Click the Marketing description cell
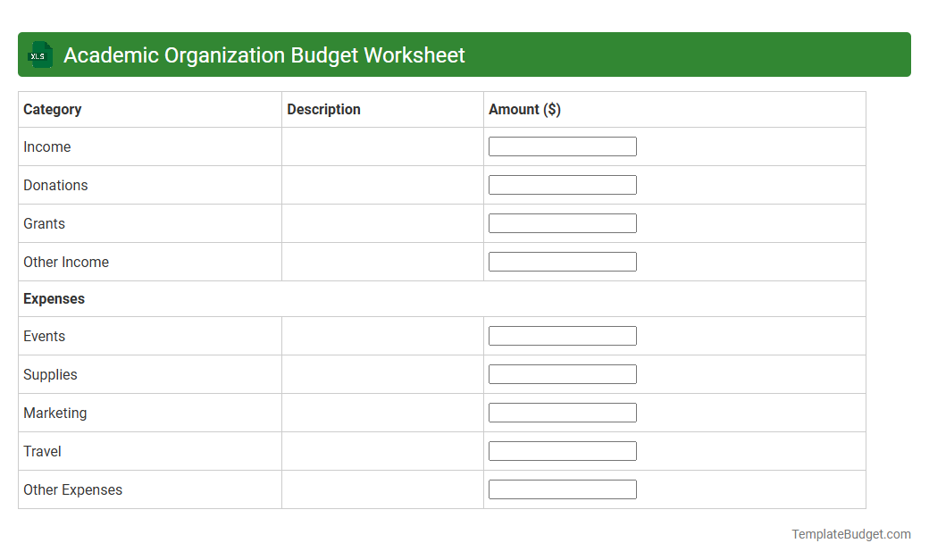The height and width of the screenshot is (560, 929). (x=382, y=412)
